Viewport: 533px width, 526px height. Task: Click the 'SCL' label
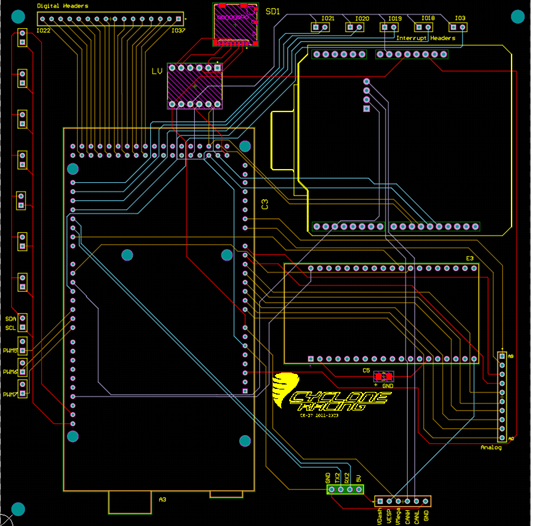click(x=11, y=328)
